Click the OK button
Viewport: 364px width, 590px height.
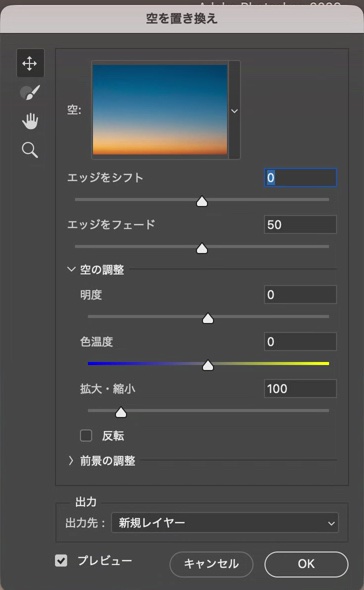click(306, 564)
